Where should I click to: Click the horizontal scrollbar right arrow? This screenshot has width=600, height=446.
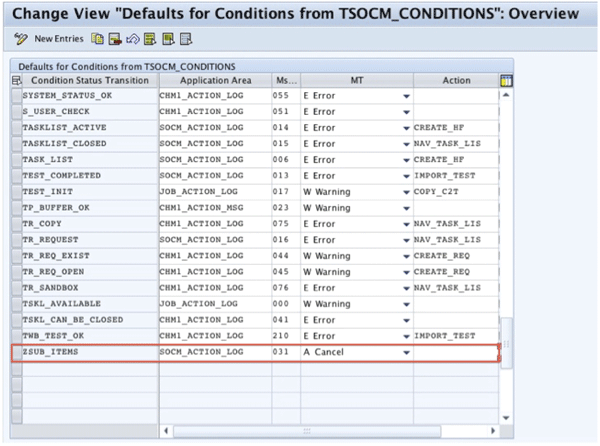point(493,431)
